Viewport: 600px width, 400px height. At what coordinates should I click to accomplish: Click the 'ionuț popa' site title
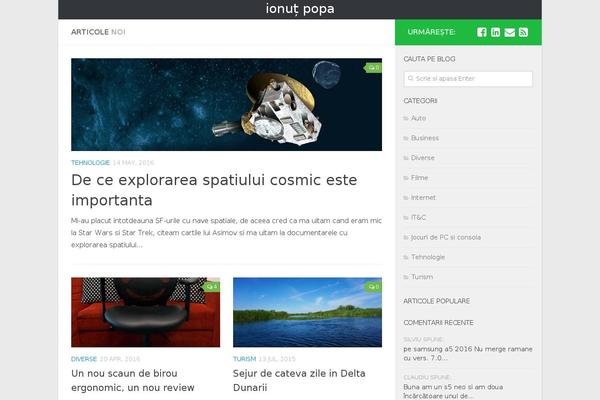click(300, 9)
